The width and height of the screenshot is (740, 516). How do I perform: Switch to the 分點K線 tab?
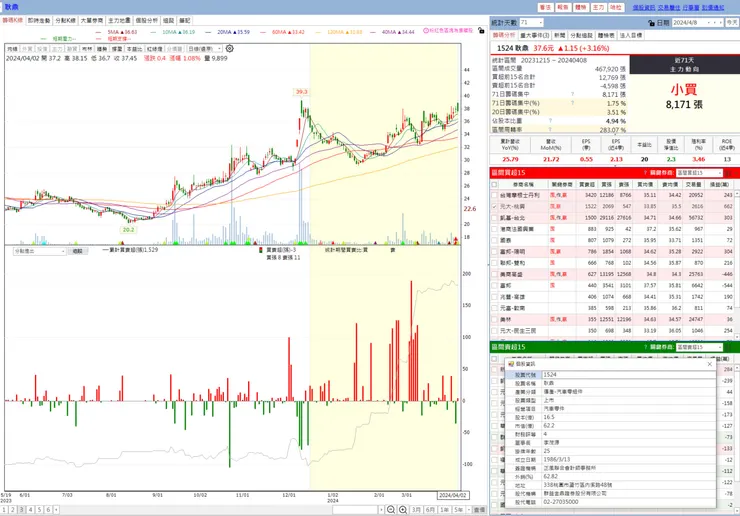(65, 21)
